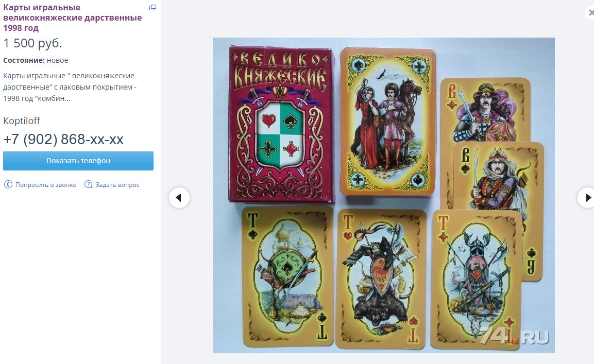This screenshot has width=594, height=364.
Task: Open the Попросить о звонке link
Action: (x=46, y=185)
